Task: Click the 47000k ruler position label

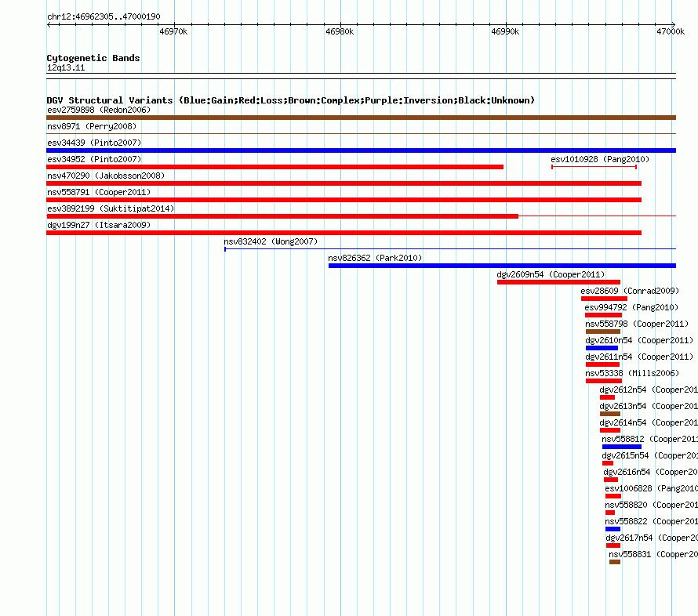Action: click(671, 31)
